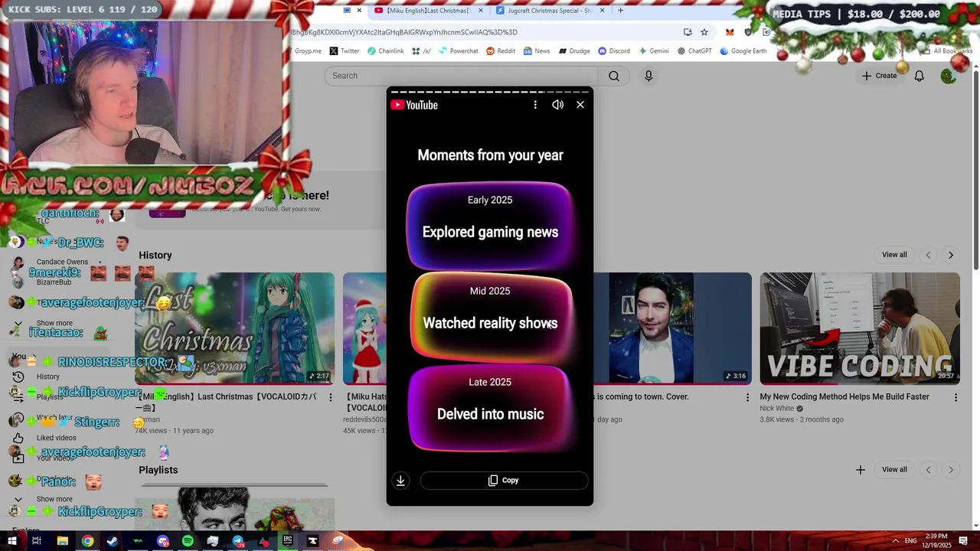Mute the Recap audio with speaker icon

coord(558,105)
